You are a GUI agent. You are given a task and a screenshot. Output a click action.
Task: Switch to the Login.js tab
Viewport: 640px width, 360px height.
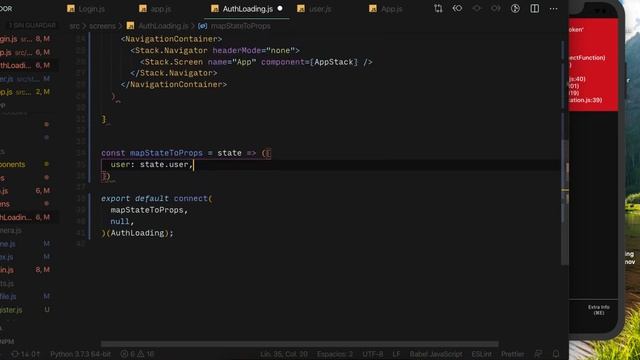(86, 9)
